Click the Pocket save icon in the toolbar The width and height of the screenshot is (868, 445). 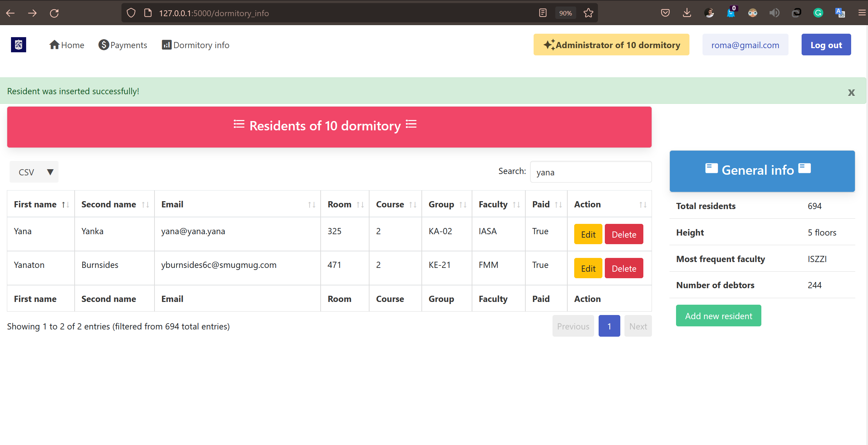[x=665, y=13]
